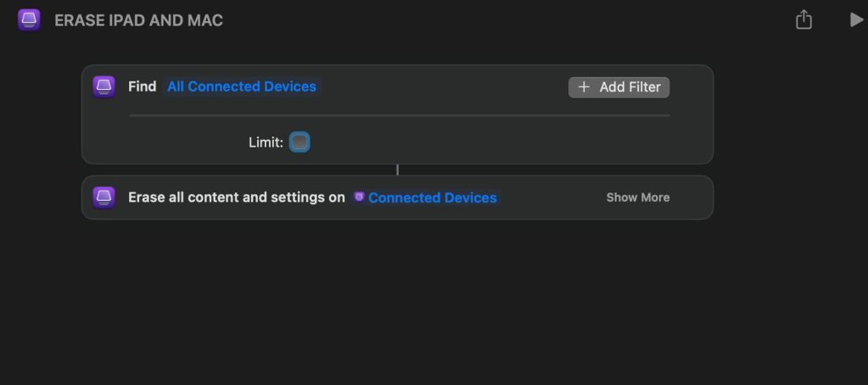Click the ERASE IPAD AND MAC title
Viewport: 868px width, 385px height.
138,20
